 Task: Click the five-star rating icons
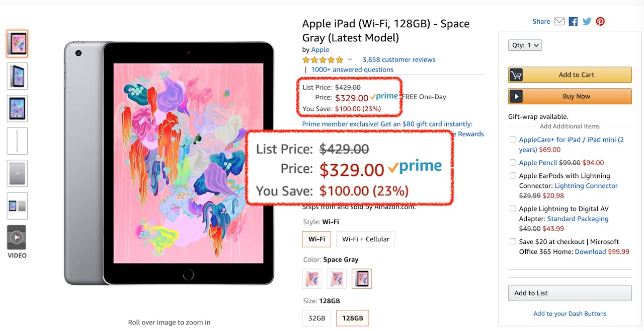pyautogui.click(x=323, y=60)
